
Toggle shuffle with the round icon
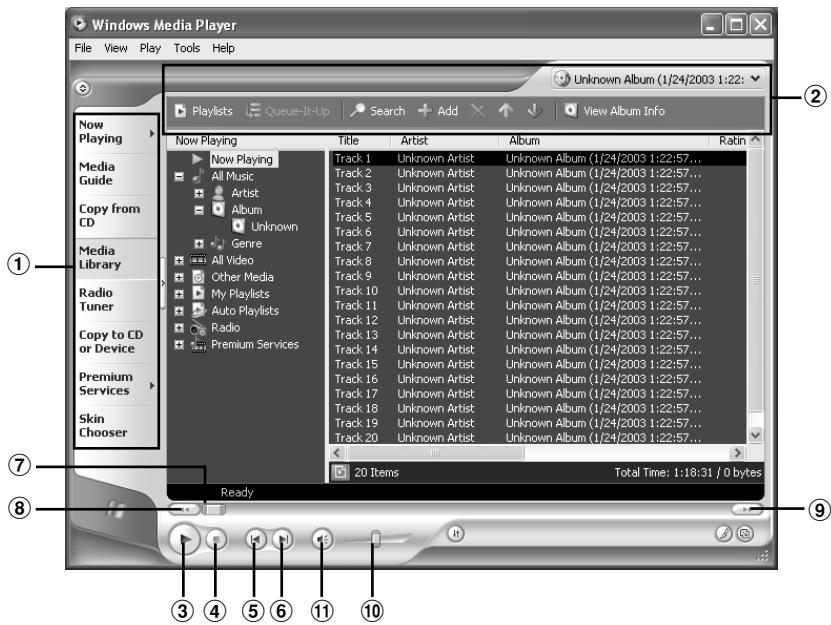[x=456, y=533]
